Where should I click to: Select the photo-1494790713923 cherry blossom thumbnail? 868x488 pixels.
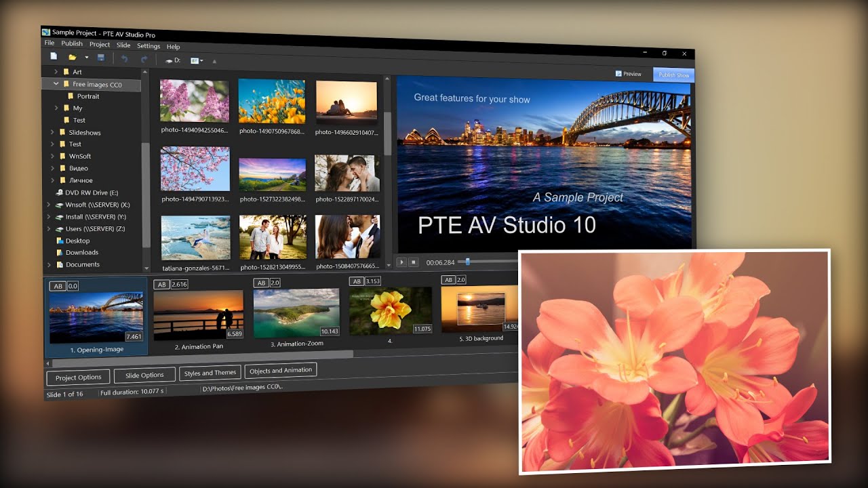pos(195,169)
